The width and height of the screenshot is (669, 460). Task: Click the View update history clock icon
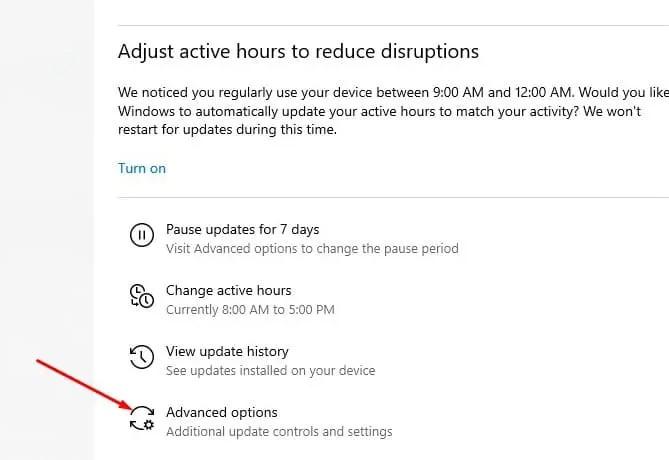tap(142, 357)
